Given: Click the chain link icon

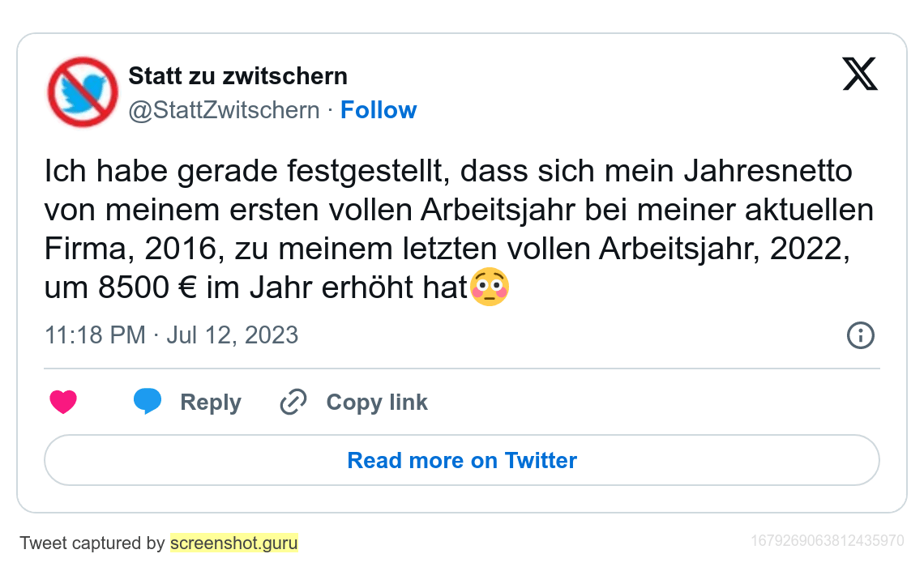Looking at the screenshot, I should (x=293, y=402).
